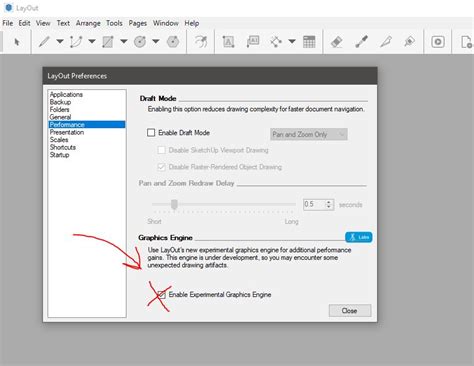474x366 pixels.
Task: Open the Circle tool dropdown arrow
Action: (156, 42)
